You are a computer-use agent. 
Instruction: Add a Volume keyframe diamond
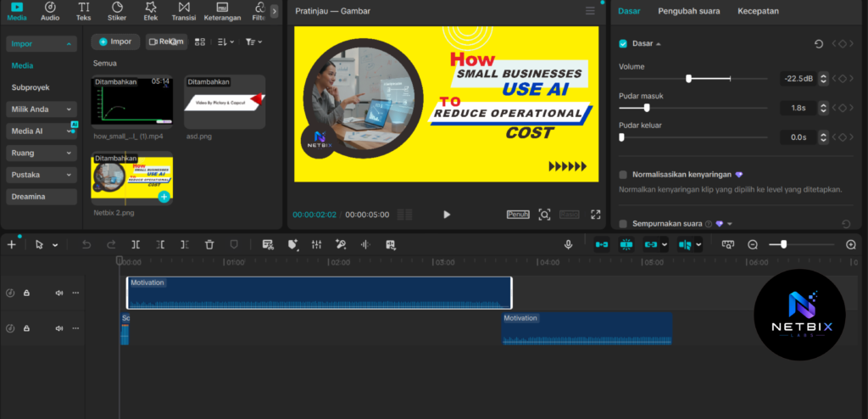(842, 79)
